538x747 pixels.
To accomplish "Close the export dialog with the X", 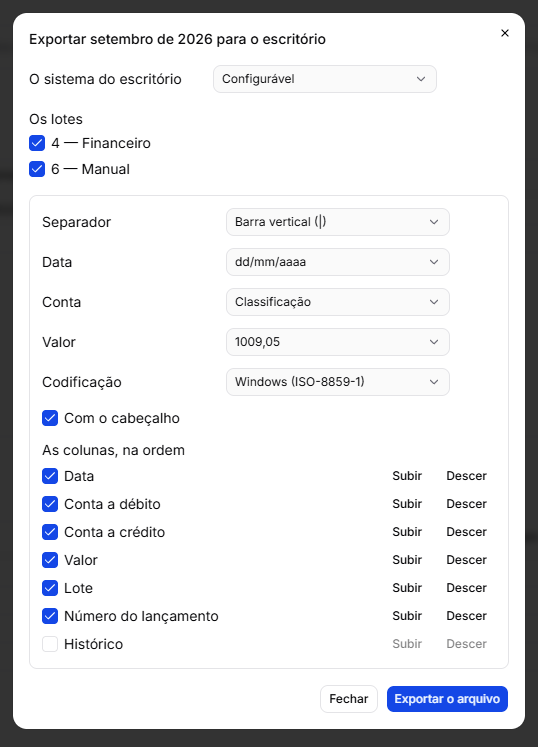I will pyautogui.click(x=505, y=33).
